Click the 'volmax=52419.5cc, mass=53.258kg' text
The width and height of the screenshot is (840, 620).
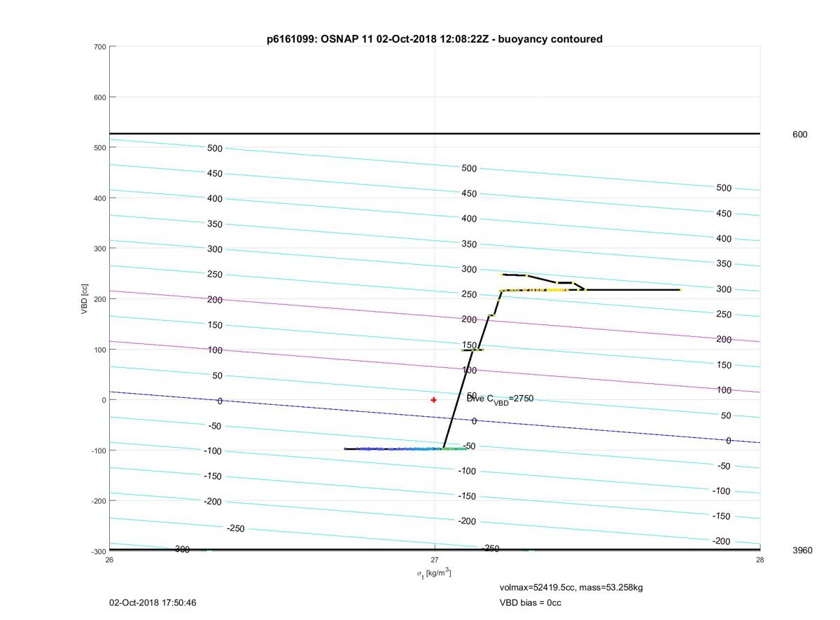click(571, 587)
